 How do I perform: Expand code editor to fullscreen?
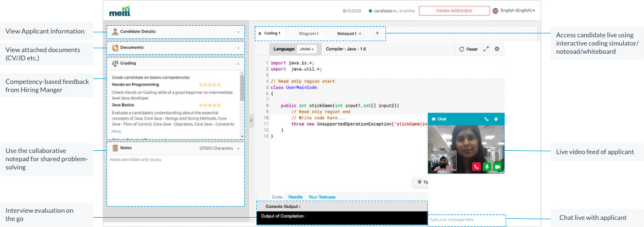coord(486,49)
